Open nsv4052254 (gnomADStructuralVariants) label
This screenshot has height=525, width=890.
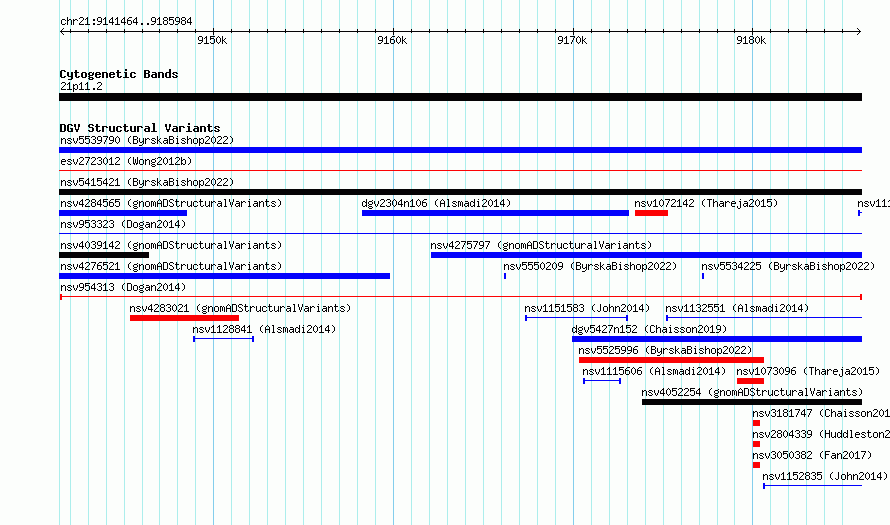pyautogui.click(x=752, y=392)
